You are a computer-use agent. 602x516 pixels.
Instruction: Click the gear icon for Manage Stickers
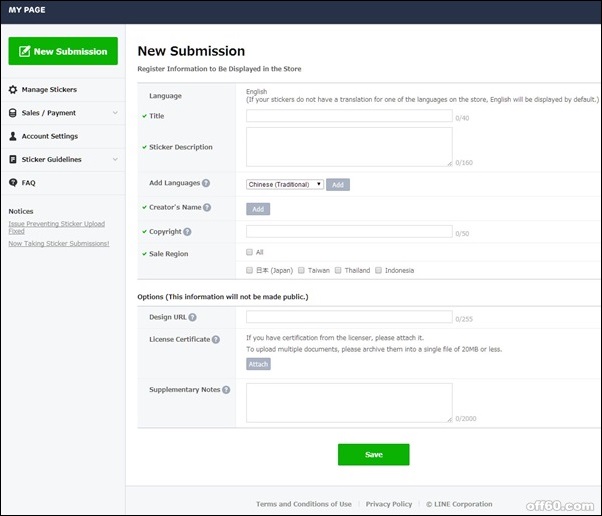pos(13,90)
